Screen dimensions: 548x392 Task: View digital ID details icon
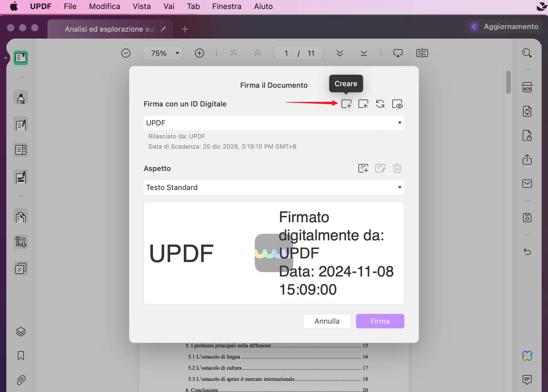pyautogui.click(x=397, y=104)
